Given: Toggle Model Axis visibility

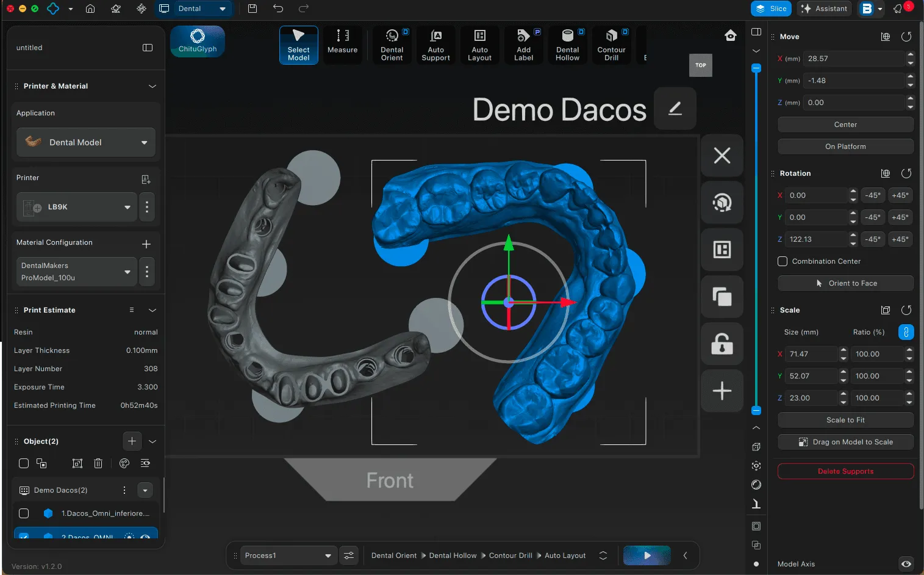Looking at the screenshot, I should point(906,564).
